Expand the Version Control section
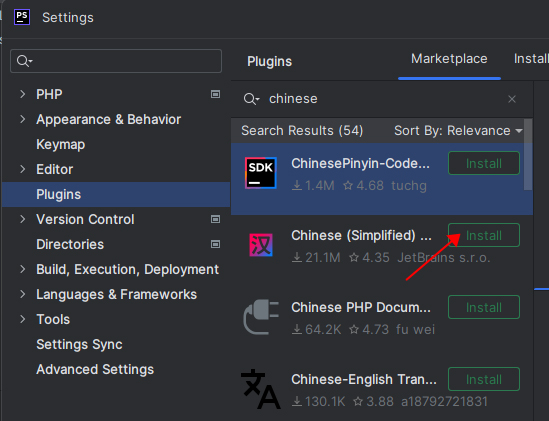Screen dimensions: 549x421 (x=23, y=219)
